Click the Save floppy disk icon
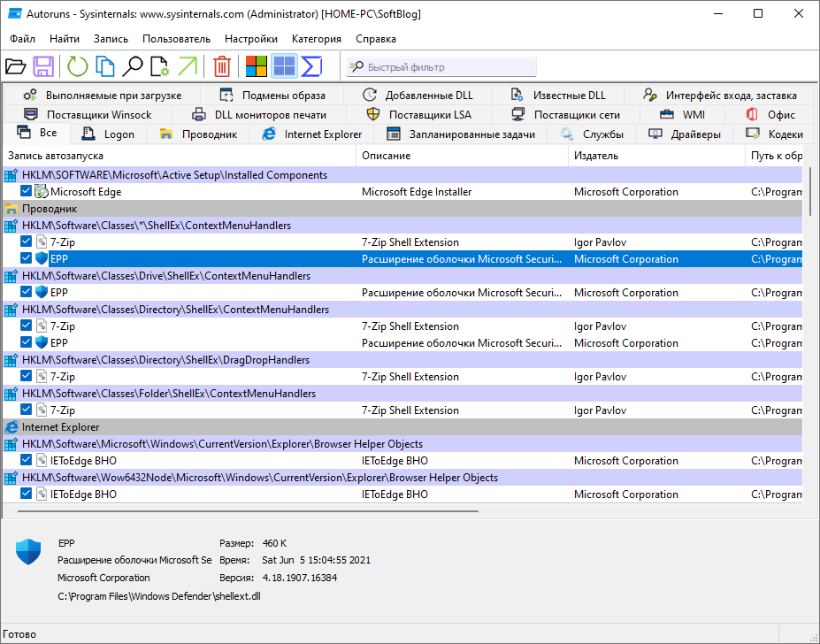 (43, 66)
